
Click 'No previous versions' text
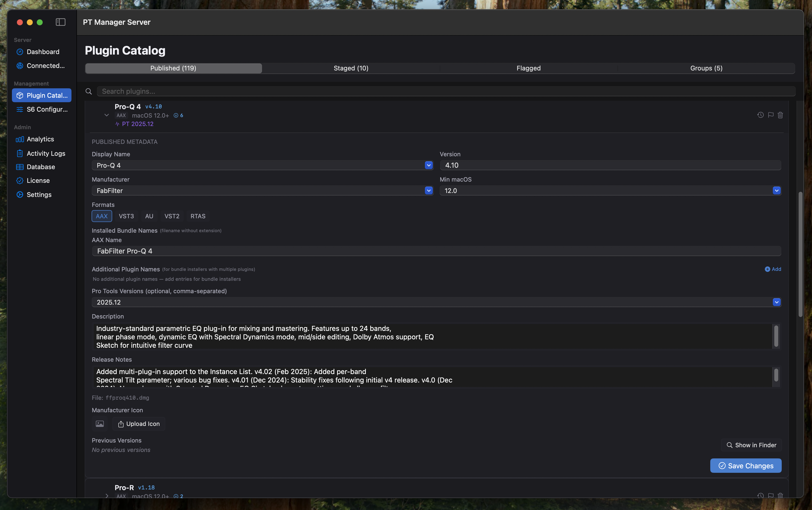pos(121,450)
